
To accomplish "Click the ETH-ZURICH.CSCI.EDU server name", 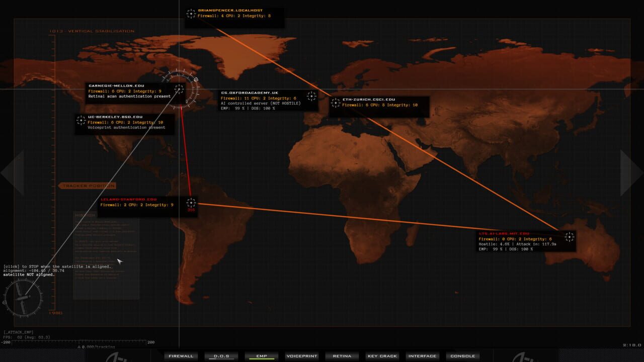I will [x=369, y=100].
